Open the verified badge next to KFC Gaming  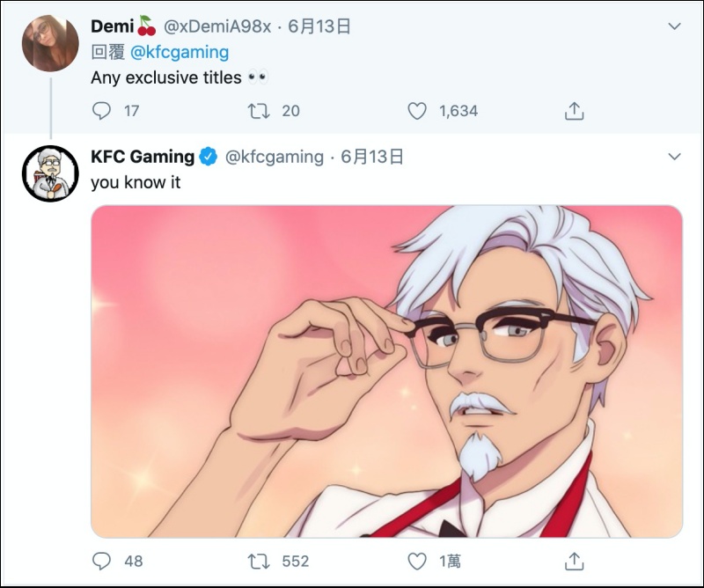(208, 157)
